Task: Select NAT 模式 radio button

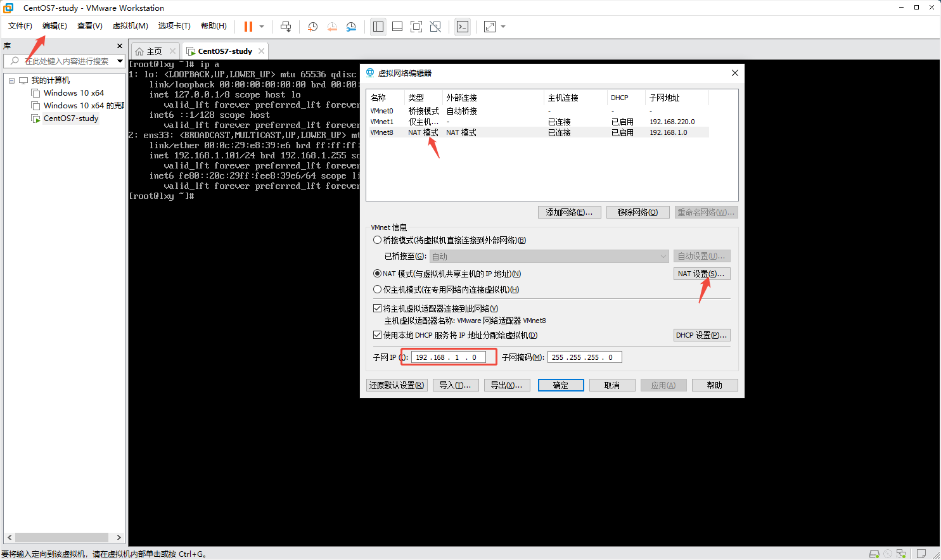Action: (377, 274)
